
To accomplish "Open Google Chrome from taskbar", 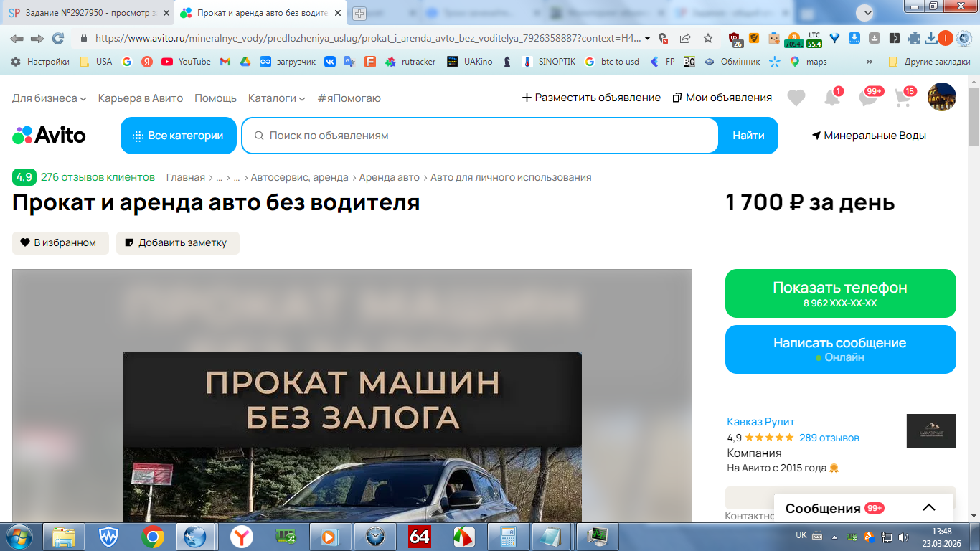I will click(152, 536).
